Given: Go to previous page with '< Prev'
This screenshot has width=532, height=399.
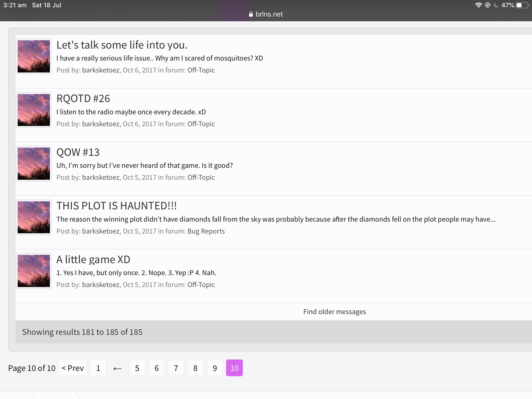Looking at the screenshot, I should [x=73, y=368].
